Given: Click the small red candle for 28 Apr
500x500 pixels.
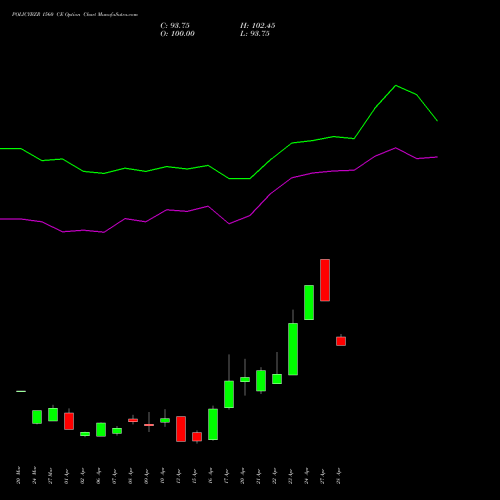Looking at the screenshot, I should click(341, 341).
